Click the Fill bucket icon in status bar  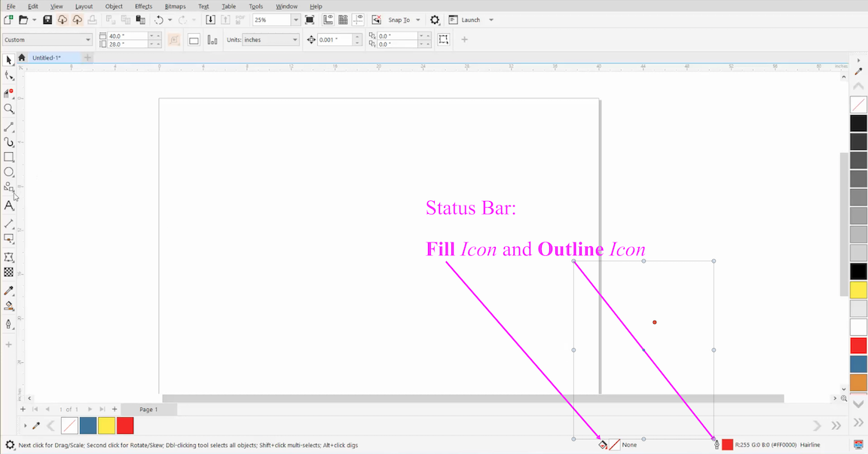click(x=603, y=445)
